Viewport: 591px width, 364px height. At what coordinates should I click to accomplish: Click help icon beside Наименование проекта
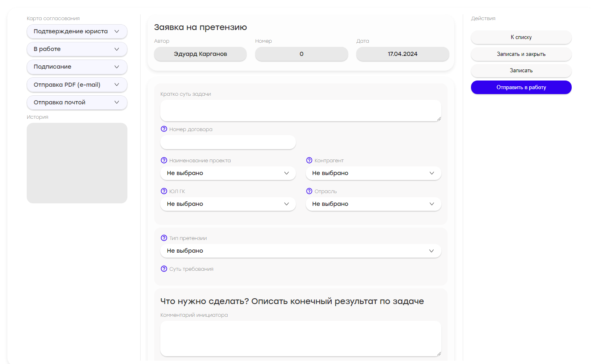coord(164,160)
